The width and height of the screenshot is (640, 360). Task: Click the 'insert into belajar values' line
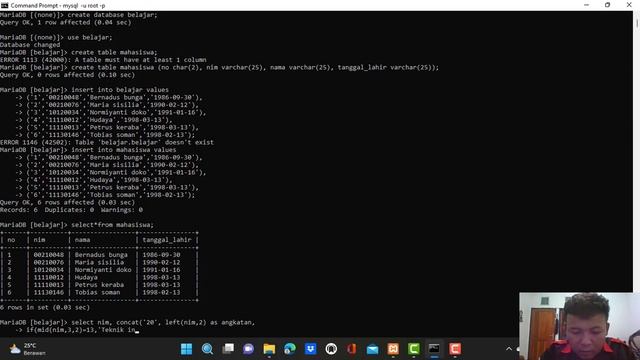coord(84,90)
